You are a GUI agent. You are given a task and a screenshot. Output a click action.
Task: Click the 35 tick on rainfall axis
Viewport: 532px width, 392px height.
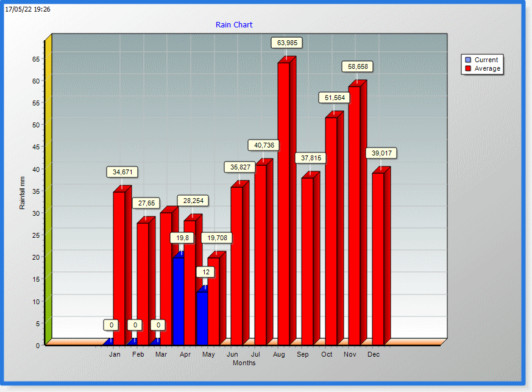point(36,191)
